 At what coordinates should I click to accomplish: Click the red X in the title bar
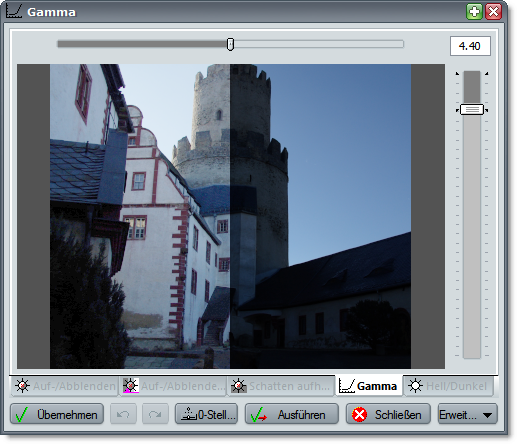[493, 12]
